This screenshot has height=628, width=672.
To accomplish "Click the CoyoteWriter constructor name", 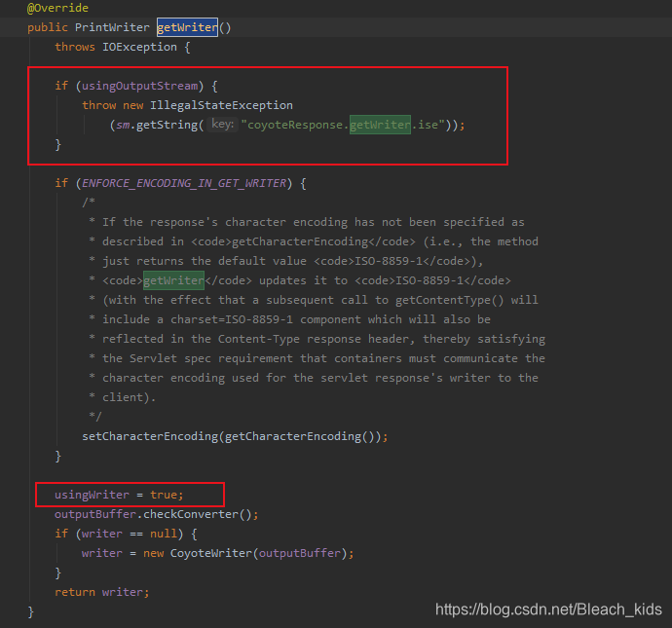I will tap(211, 553).
